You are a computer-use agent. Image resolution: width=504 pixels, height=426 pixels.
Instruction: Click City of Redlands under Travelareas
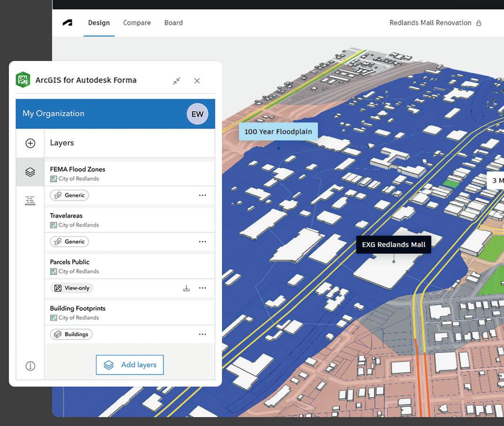(x=79, y=225)
